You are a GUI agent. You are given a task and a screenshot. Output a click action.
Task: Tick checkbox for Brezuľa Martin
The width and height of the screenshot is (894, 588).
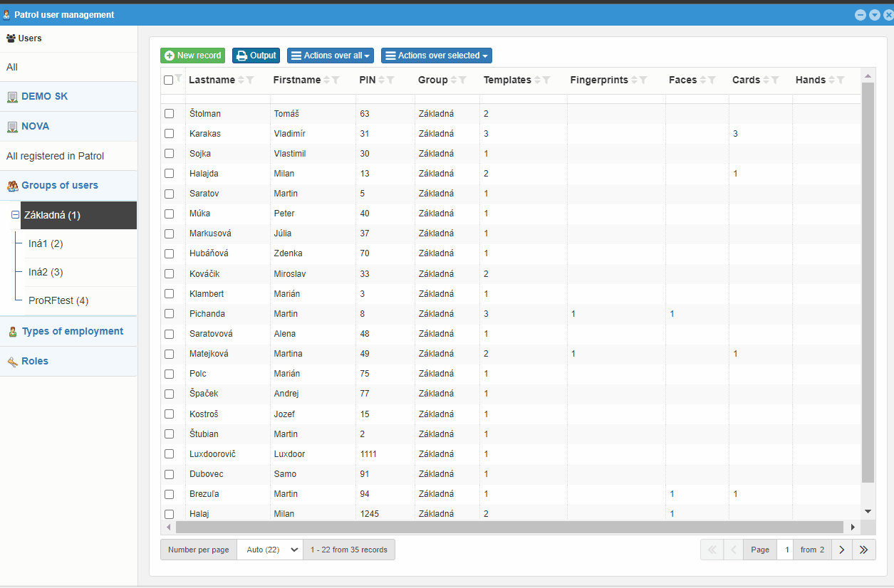pos(170,493)
